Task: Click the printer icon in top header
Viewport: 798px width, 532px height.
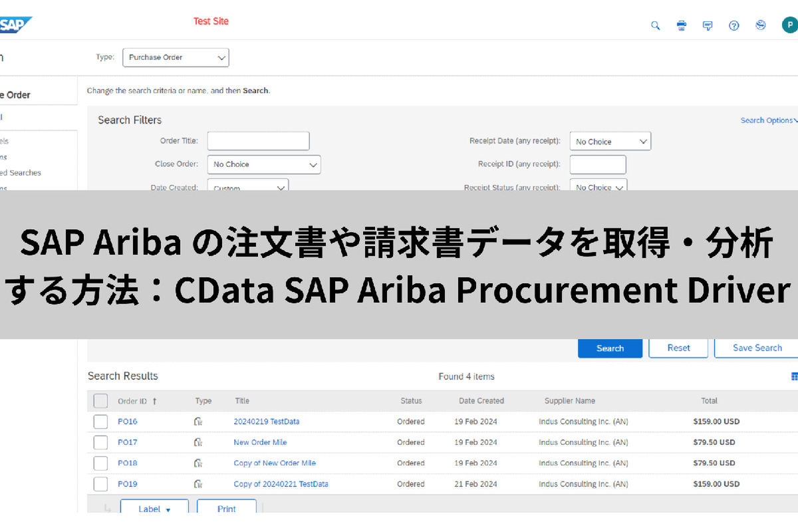Action: [x=682, y=25]
